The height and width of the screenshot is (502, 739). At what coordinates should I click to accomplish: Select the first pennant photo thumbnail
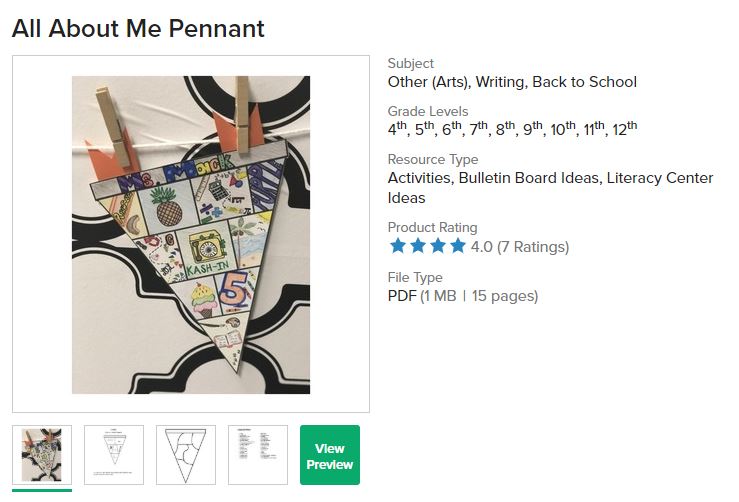coord(42,455)
